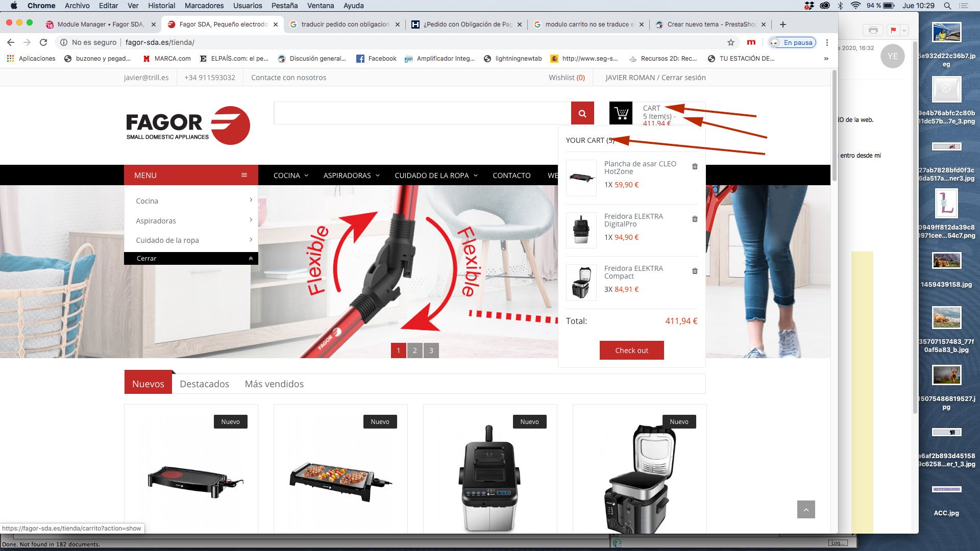Delete Plancha de asar CLEO from cart

coord(695,166)
